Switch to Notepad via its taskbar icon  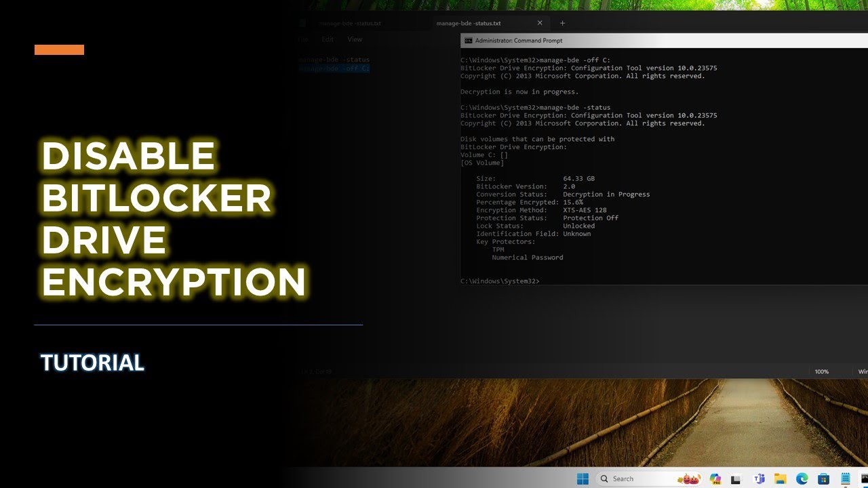click(x=845, y=479)
